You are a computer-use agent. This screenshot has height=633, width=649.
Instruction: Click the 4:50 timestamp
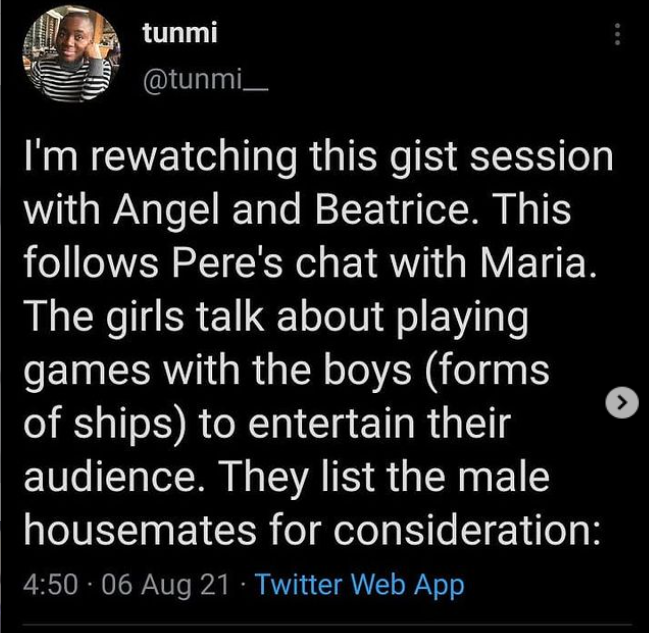coord(50,585)
